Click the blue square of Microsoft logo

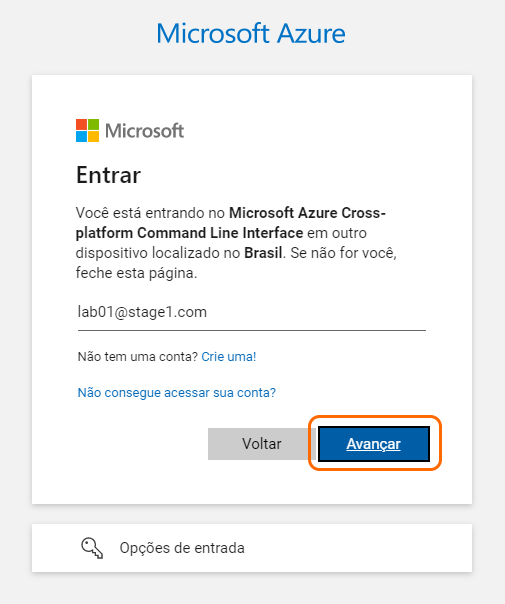[81, 137]
